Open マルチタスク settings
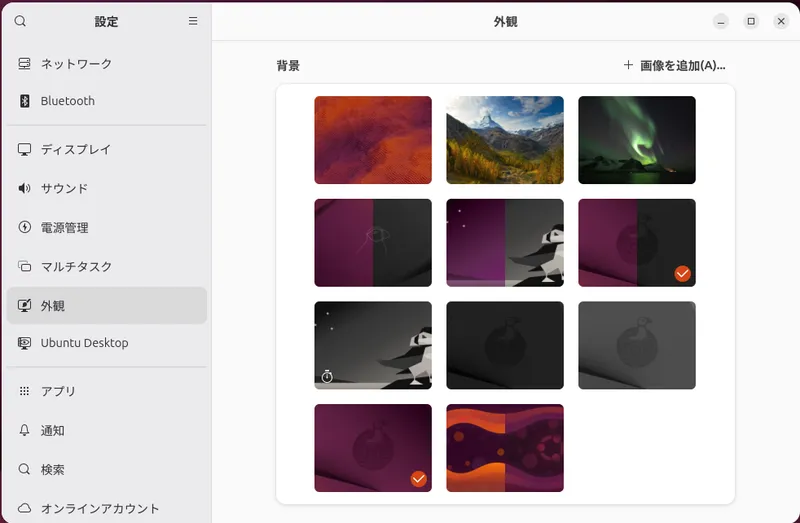800x523 pixels. click(107, 266)
